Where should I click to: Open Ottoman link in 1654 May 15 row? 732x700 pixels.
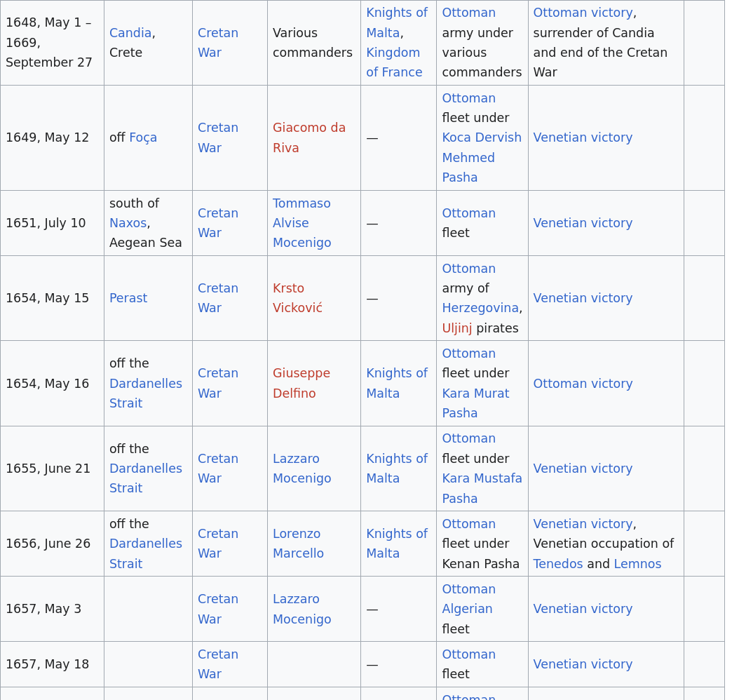(468, 269)
